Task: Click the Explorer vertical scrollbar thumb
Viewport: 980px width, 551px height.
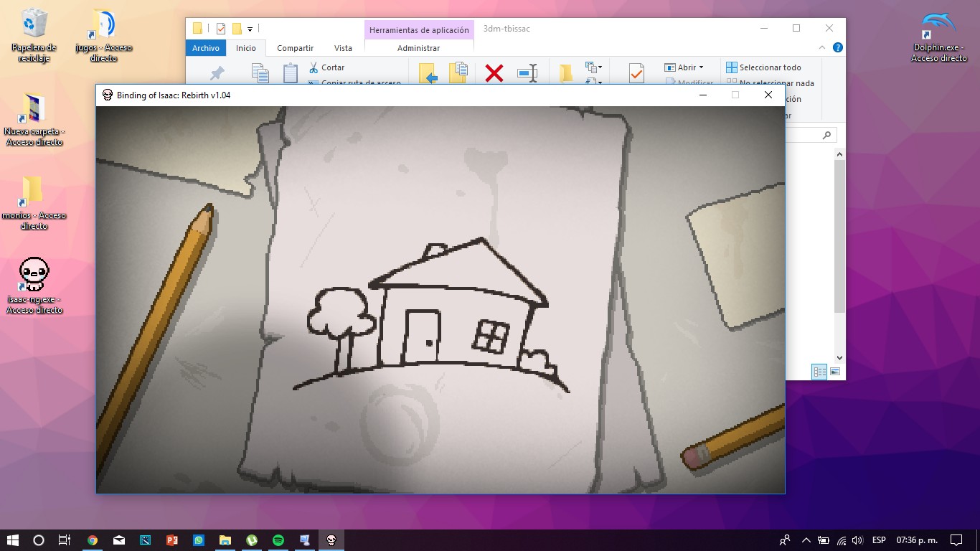Action: [x=839, y=236]
